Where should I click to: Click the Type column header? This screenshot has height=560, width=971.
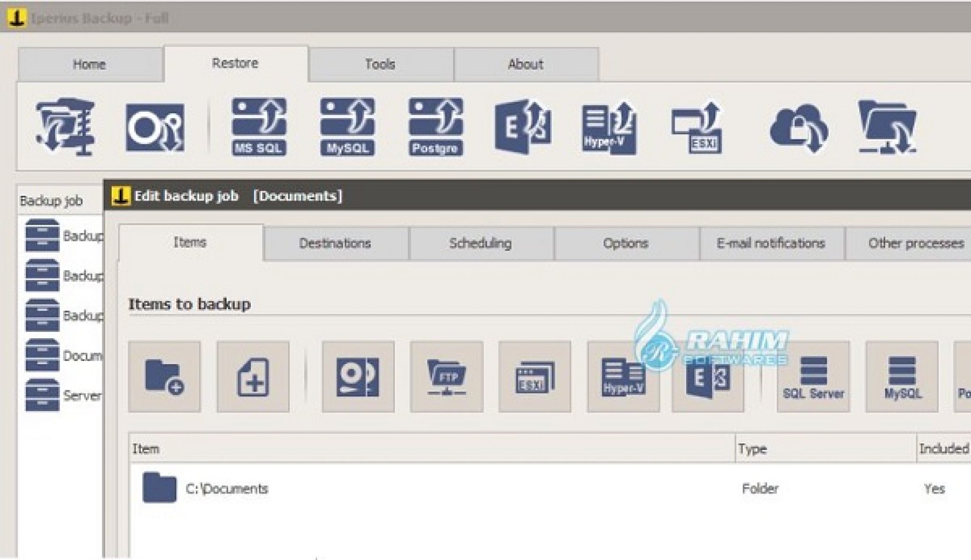click(752, 449)
